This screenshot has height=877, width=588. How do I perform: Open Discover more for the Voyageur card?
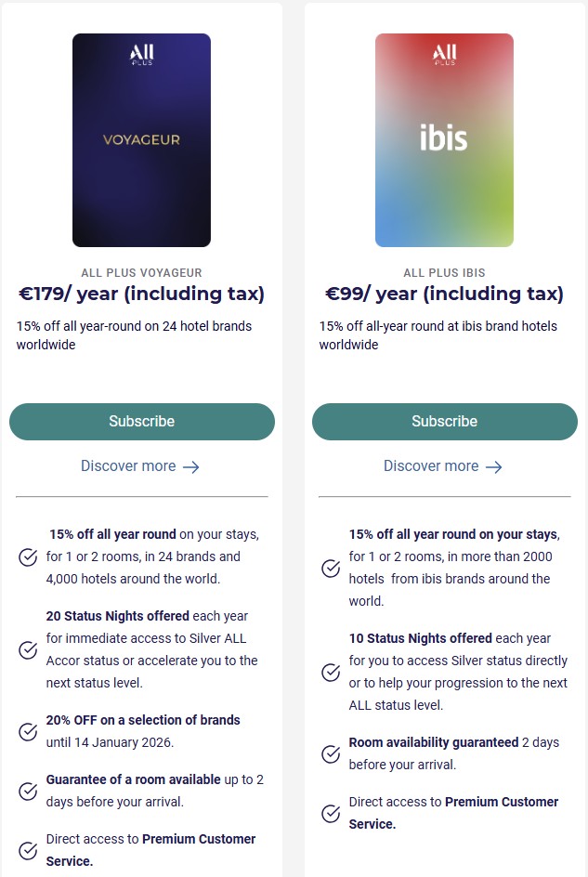(130, 466)
